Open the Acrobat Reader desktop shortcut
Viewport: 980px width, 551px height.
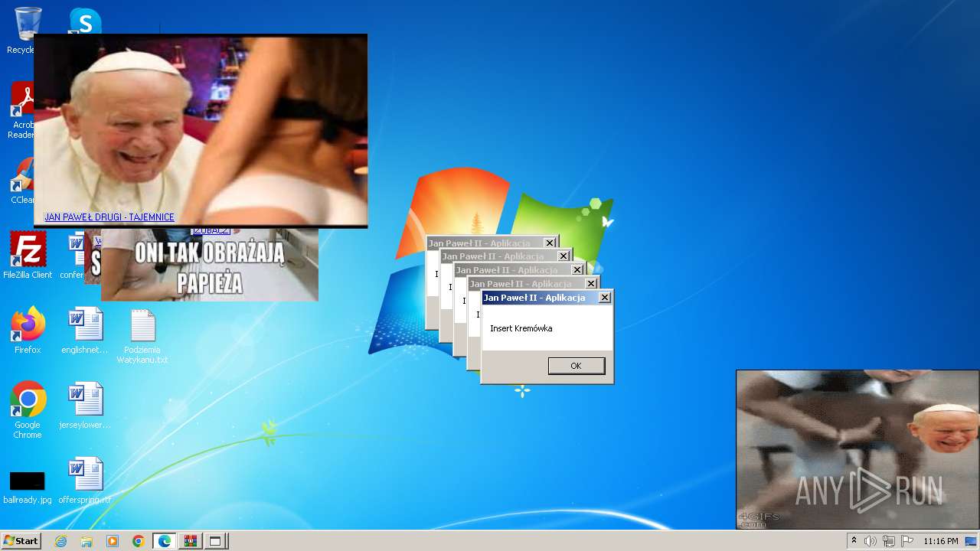point(21,111)
